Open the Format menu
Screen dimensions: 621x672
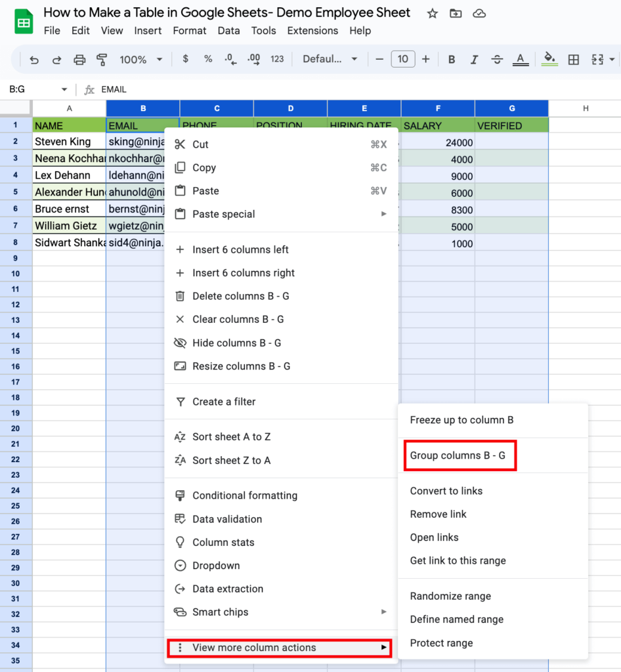tap(190, 31)
